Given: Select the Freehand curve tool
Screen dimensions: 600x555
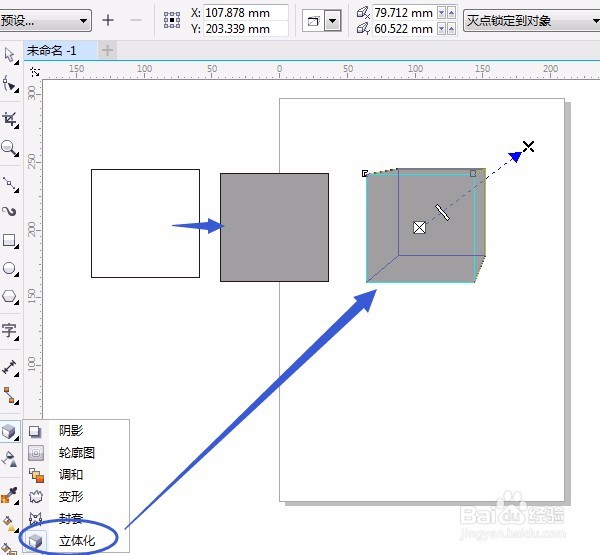Looking at the screenshot, I should click(x=10, y=184).
